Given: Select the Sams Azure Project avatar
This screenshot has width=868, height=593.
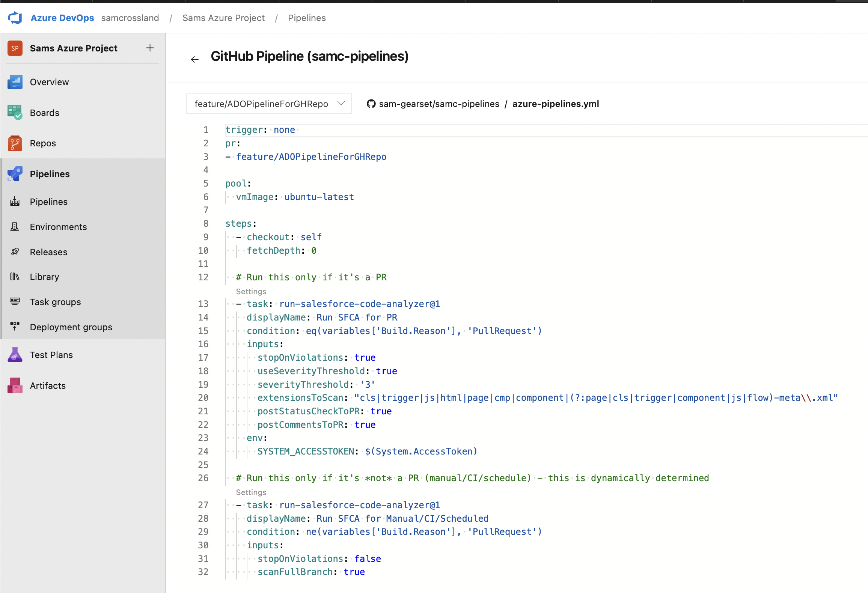Looking at the screenshot, I should [15, 48].
